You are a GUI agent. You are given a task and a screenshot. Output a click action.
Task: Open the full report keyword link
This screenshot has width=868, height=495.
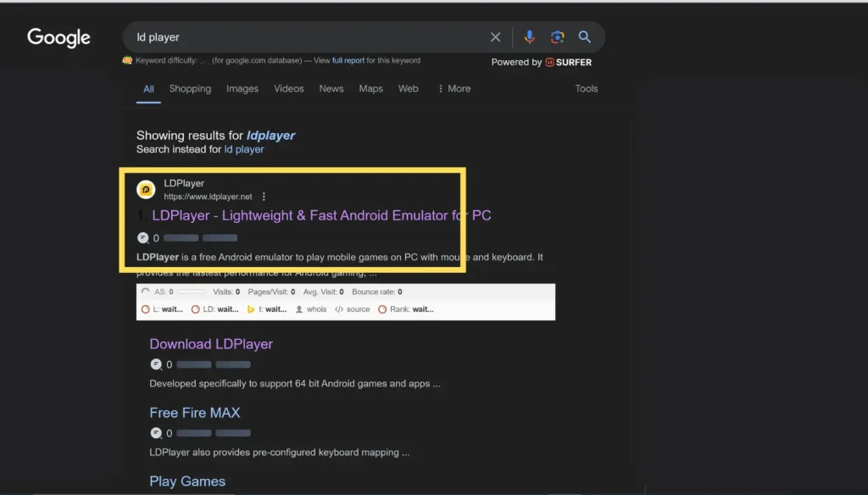pos(348,60)
